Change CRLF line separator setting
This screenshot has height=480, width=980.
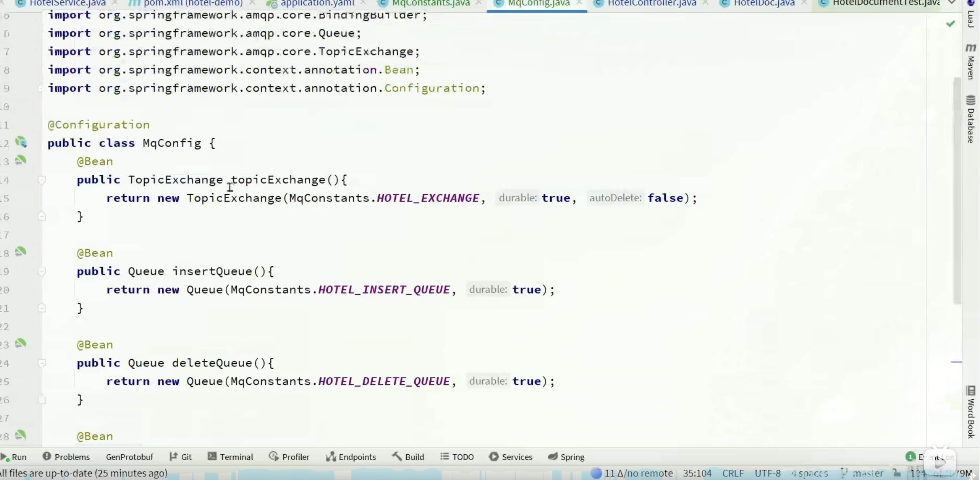click(733, 473)
